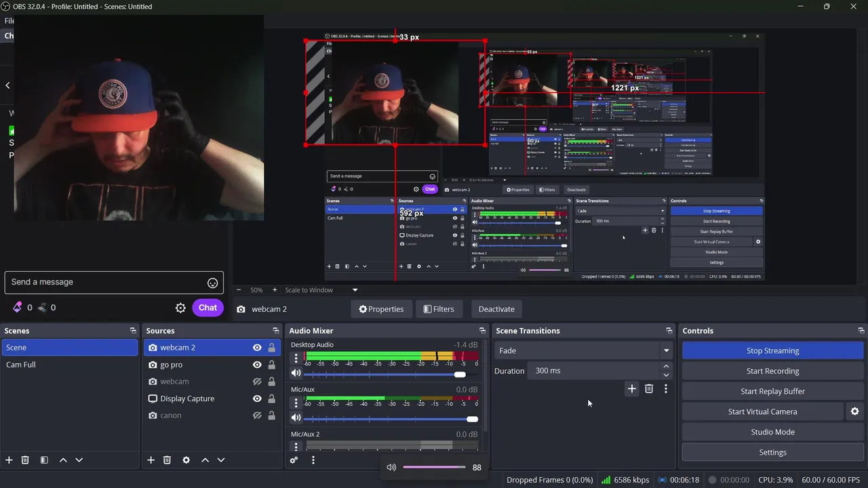
Task: Decrease transition duration down arrow
Action: point(666,375)
